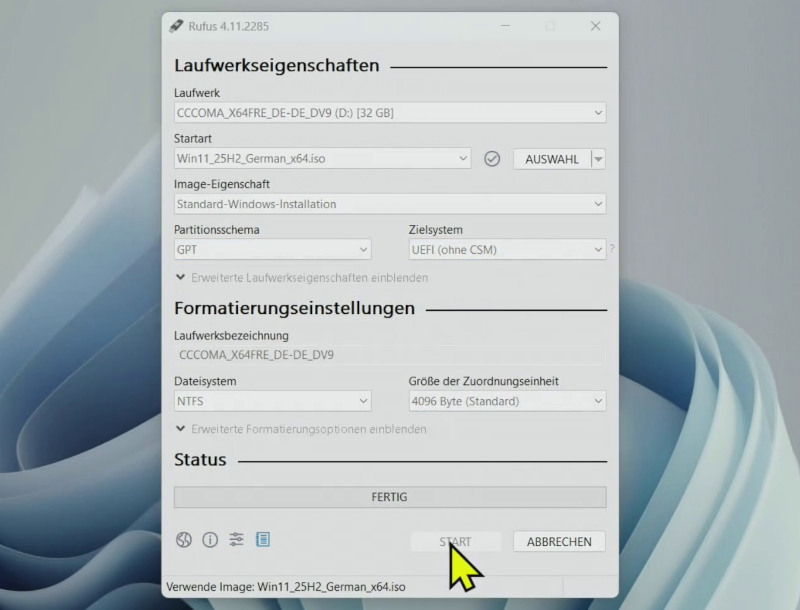800x610 pixels.
Task: Open the AUSWAHL split-button arrow
Action: [599, 158]
